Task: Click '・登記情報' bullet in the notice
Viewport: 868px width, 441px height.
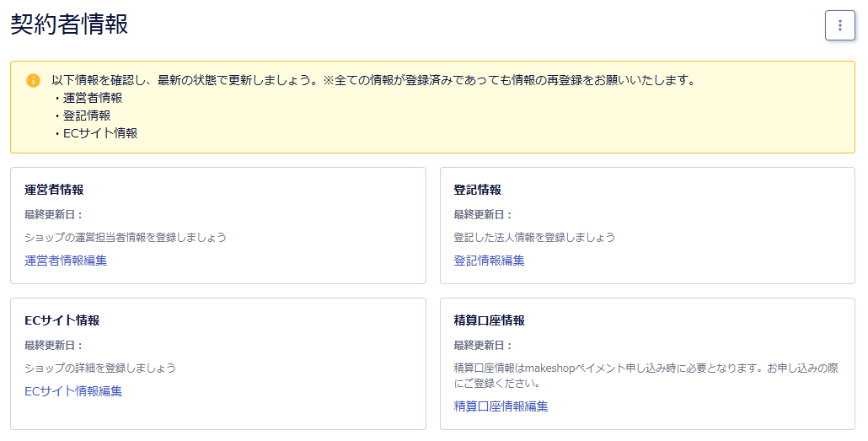Action: pos(82,116)
